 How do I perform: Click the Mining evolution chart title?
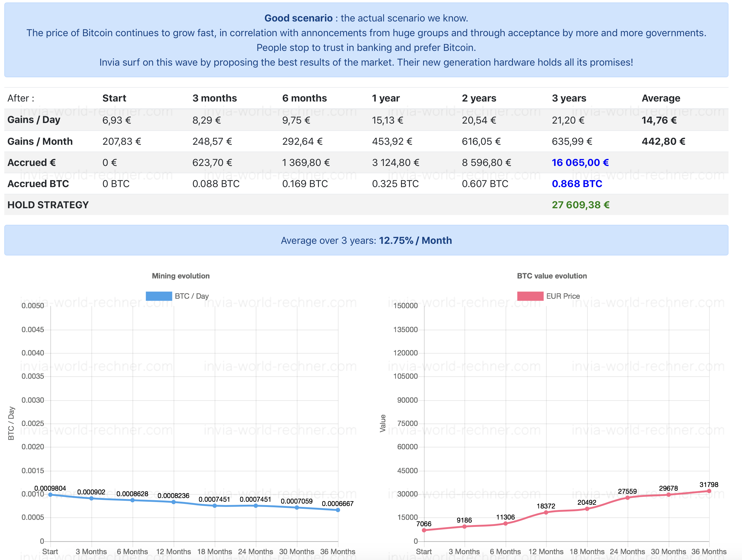pos(181,276)
